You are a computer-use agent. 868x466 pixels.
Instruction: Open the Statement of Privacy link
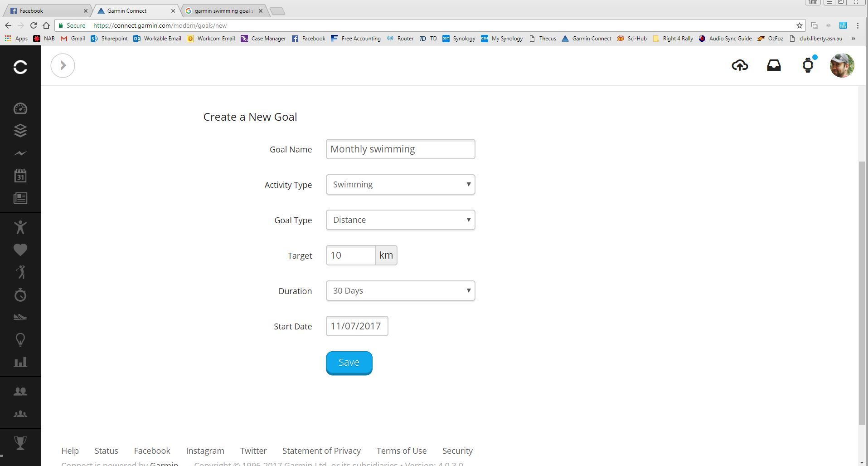(x=321, y=451)
